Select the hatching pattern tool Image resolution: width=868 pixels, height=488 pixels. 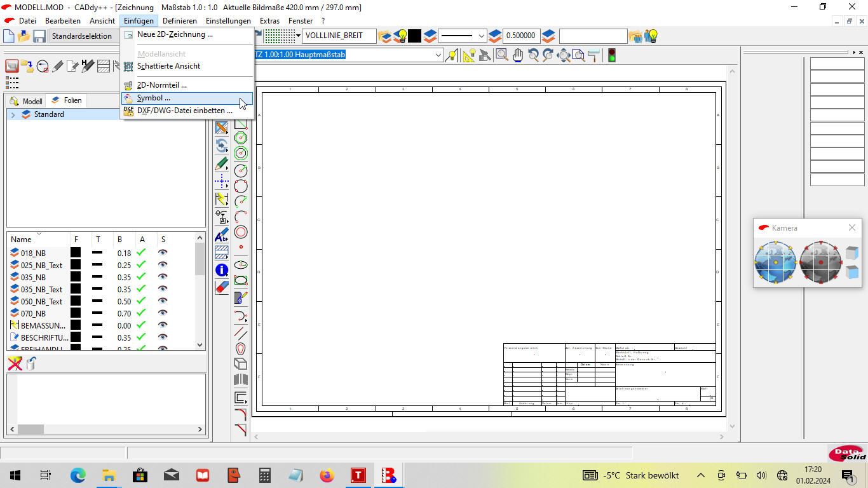click(x=222, y=252)
